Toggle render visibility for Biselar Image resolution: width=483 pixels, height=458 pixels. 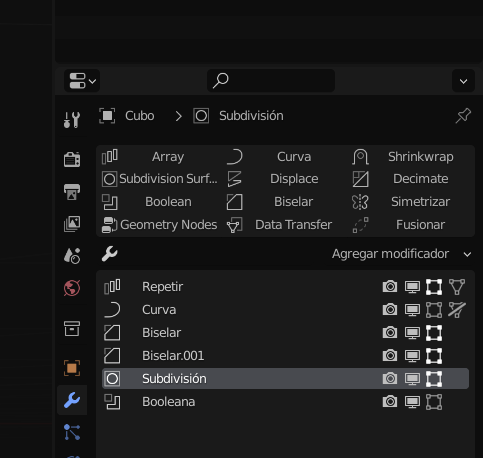click(390, 333)
